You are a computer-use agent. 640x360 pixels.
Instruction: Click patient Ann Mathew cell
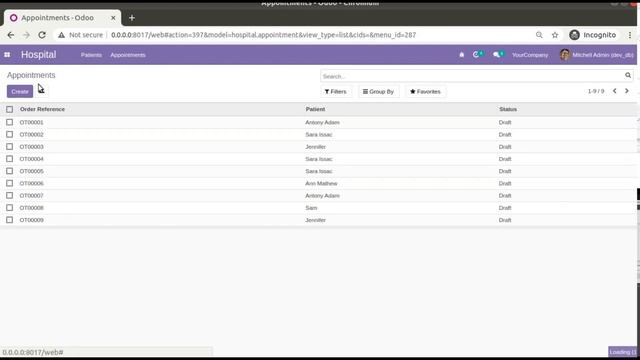click(x=321, y=183)
